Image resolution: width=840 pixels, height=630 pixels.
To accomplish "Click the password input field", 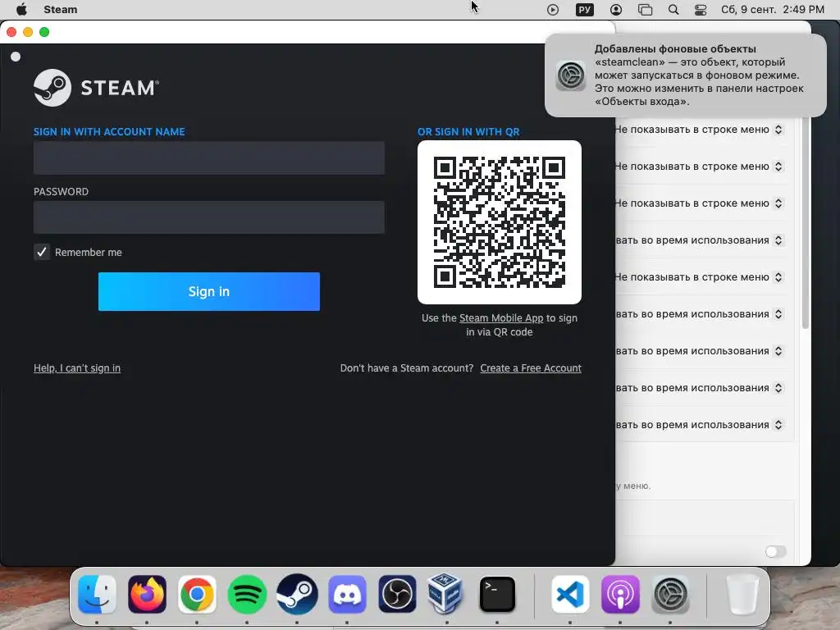I will 209,217.
